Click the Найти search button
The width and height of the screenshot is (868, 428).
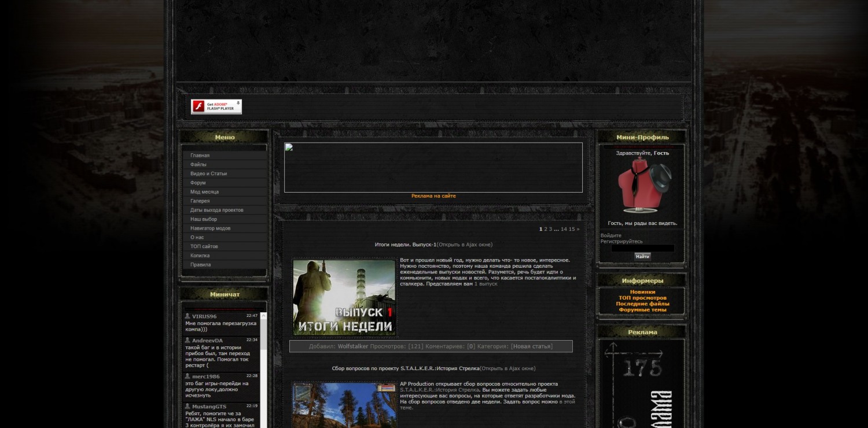[642, 256]
